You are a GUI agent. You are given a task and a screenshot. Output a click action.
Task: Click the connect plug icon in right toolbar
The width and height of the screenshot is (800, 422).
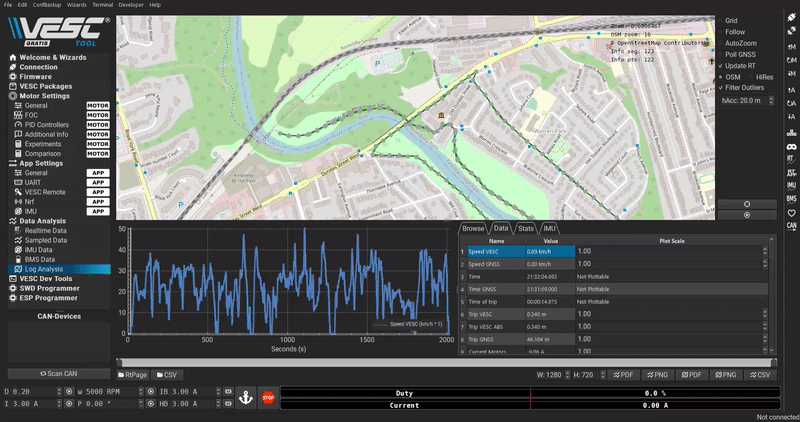point(791,18)
